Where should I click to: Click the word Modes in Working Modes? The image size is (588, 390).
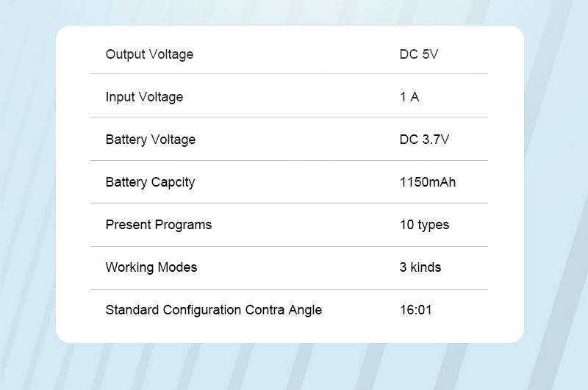(x=177, y=267)
